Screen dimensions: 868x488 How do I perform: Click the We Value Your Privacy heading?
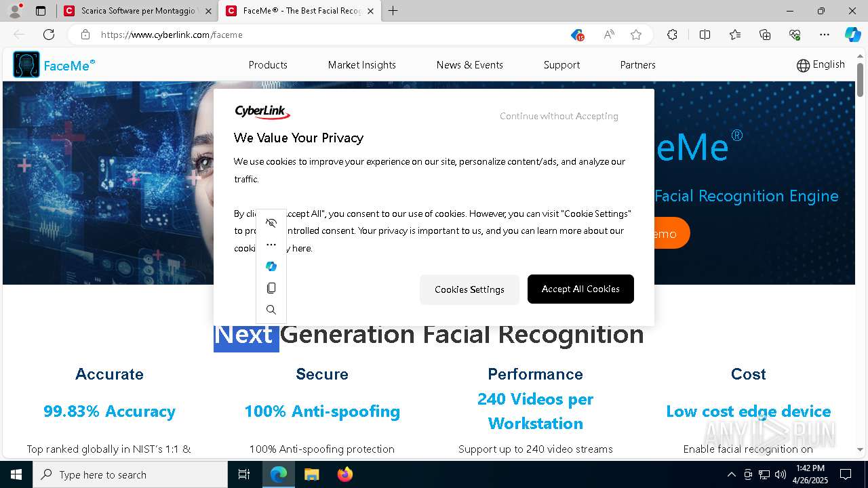pos(298,138)
